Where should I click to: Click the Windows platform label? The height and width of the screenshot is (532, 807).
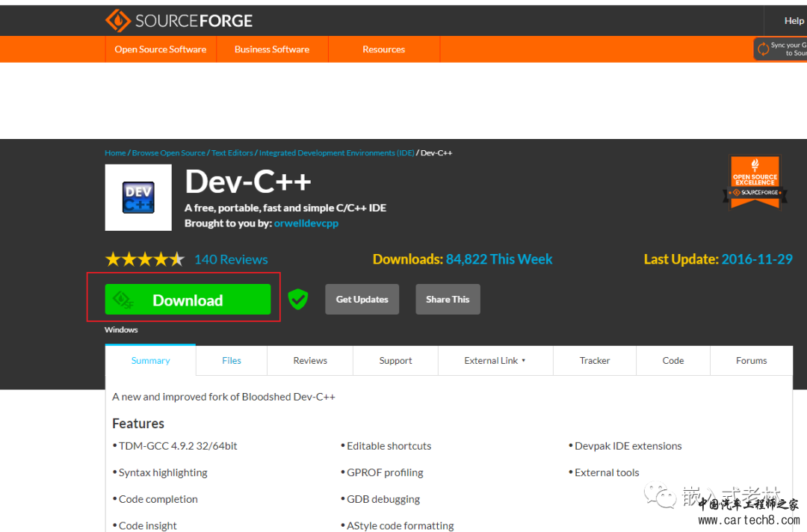(x=121, y=330)
